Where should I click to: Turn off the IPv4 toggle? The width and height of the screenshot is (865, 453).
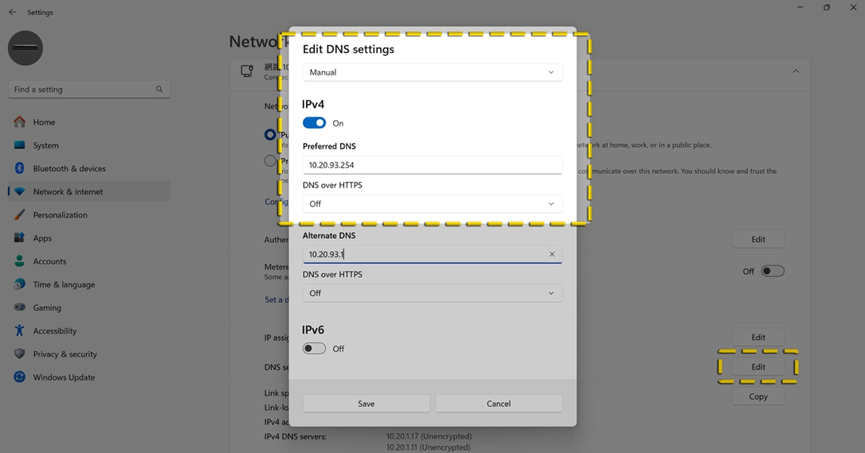pyautogui.click(x=314, y=123)
